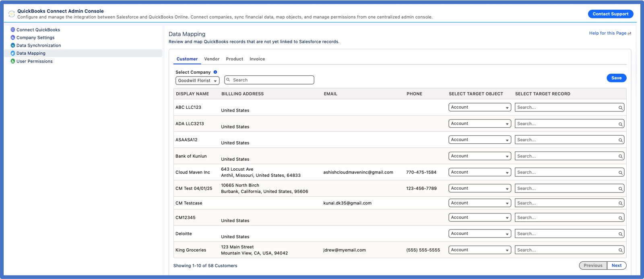The height and width of the screenshot is (279, 644).
Task: Click the search icon in King Groceries target record
Action: (621, 250)
